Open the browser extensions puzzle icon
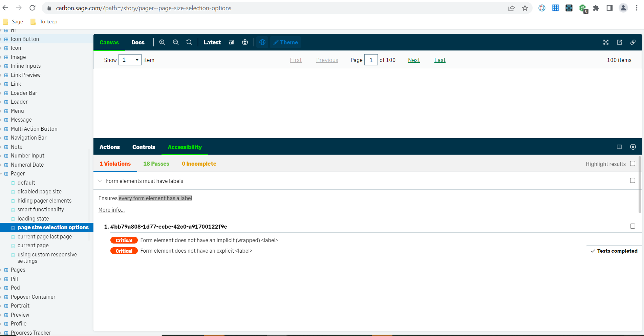Viewport: 644px width, 336px height. pyautogui.click(x=596, y=8)
